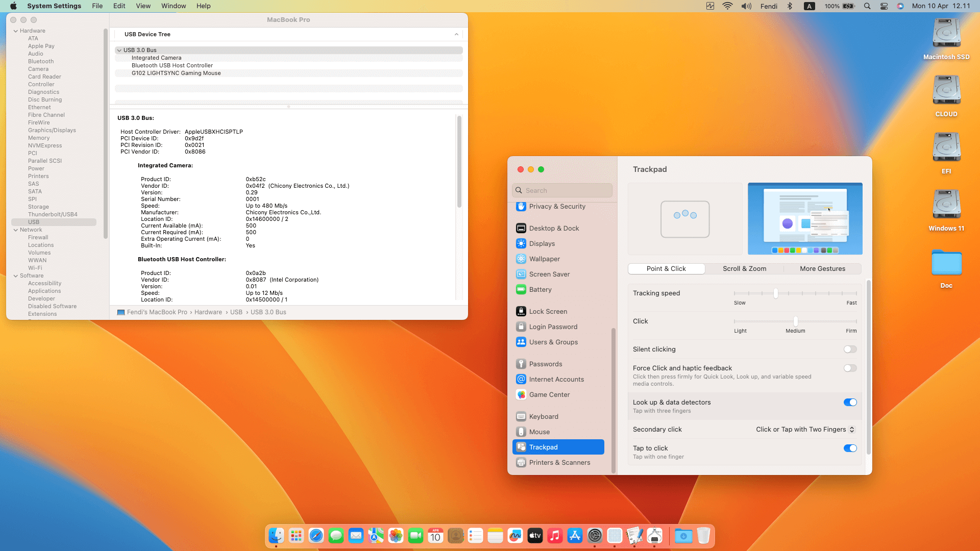The width and height of the screenshot is (980, 551).
Task: Open the Music app in Dock
Action: [555, 536]
